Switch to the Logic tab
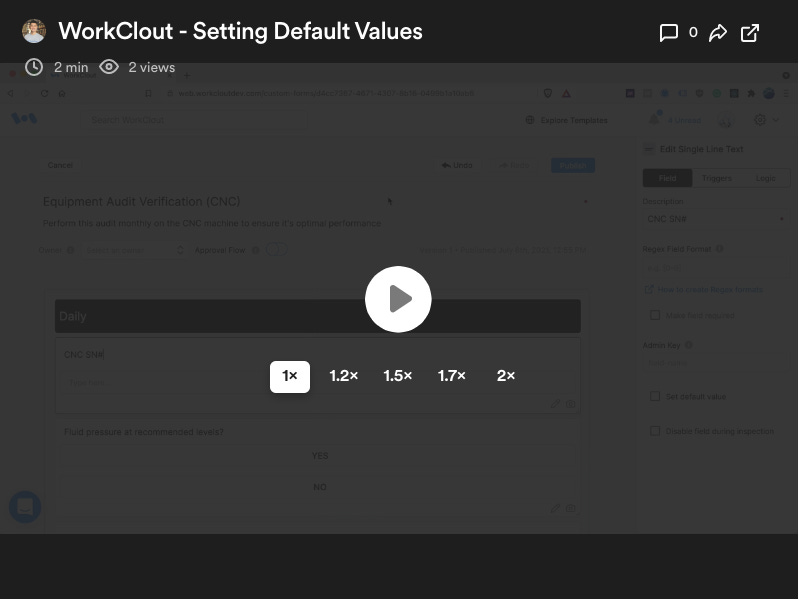Image resolution: width=799 pixels, height=600 pixels. tap(765, 178)
